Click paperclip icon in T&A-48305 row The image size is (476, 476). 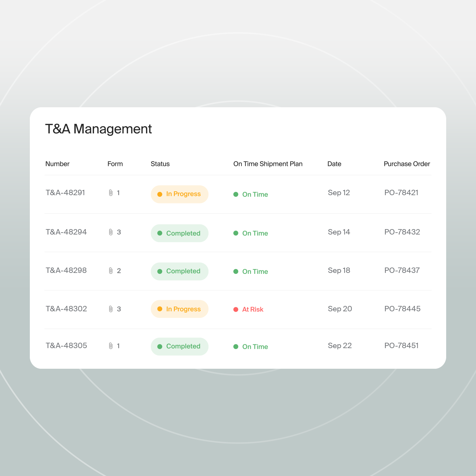[111, 346]
